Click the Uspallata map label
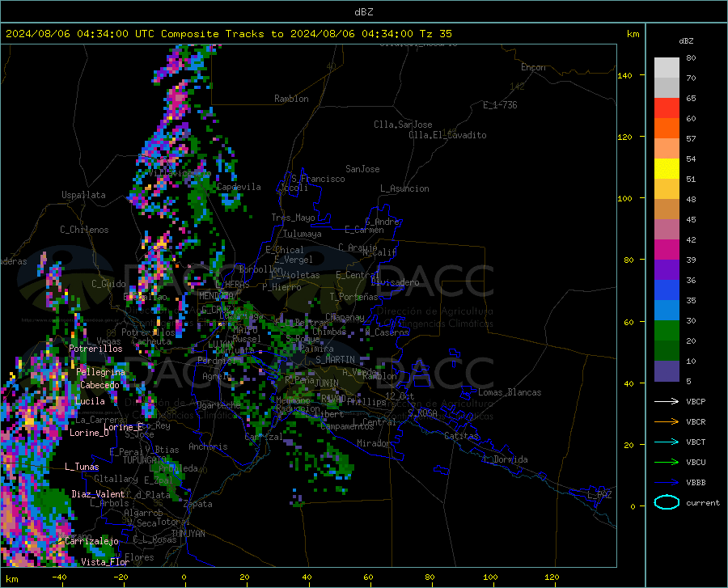The height and width of the screenshot is (588, 728). coord(83,195)
